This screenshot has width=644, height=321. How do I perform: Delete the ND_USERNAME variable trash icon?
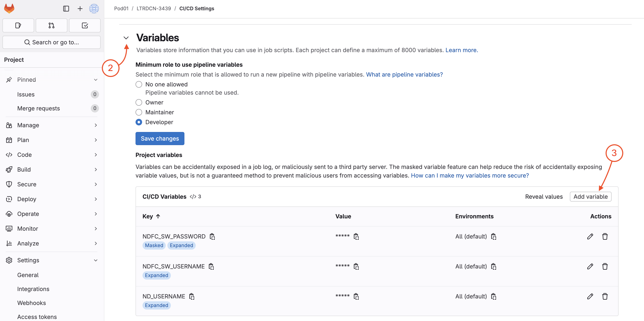(605, 296)
